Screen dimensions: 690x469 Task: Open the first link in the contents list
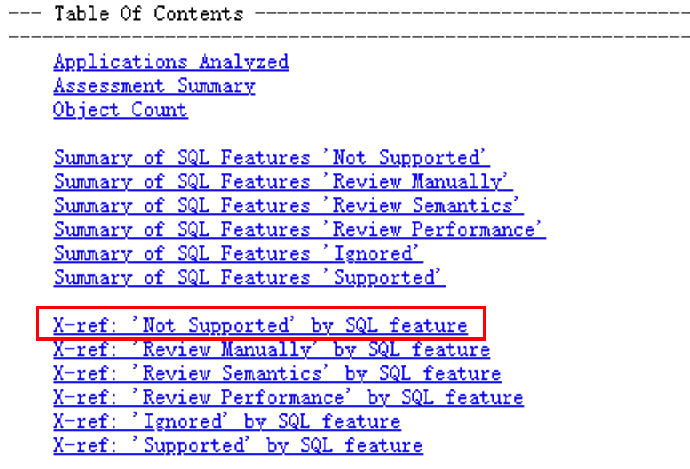171,62
